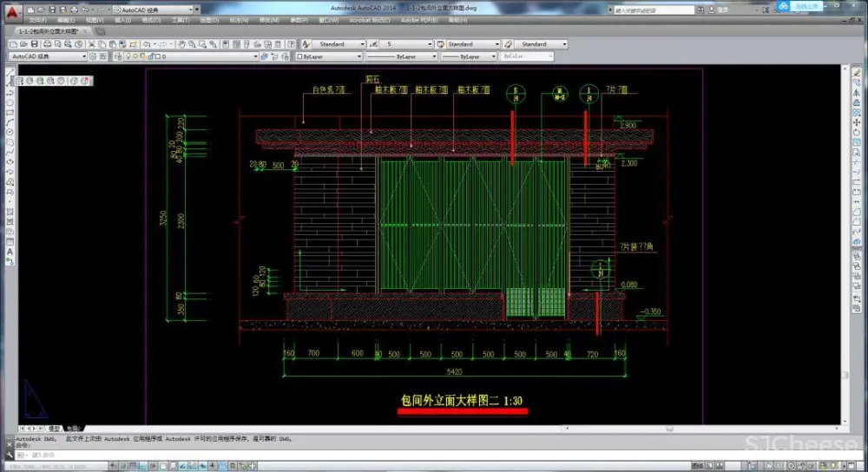Viewport: 868px width, 472px height.
Task: Click the Undo arrow in standard toolbar
Action: [x=146, y=44]
